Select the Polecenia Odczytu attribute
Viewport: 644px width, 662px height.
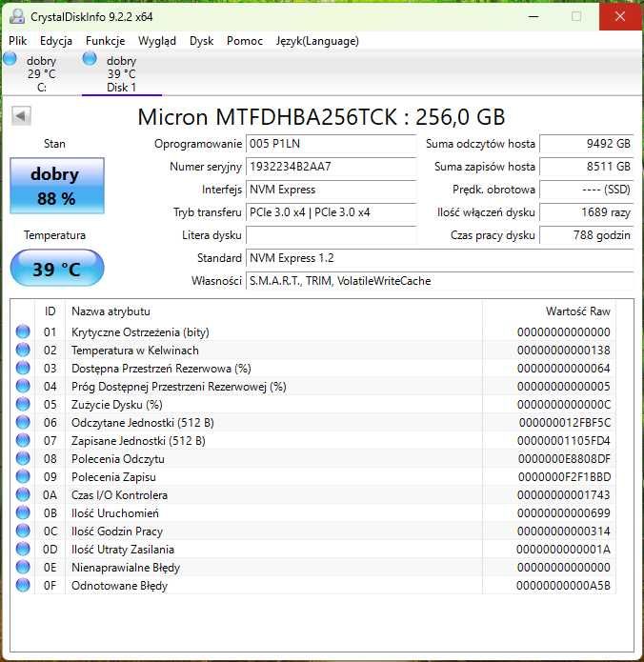pyautogui.click(x=118, y=459)
